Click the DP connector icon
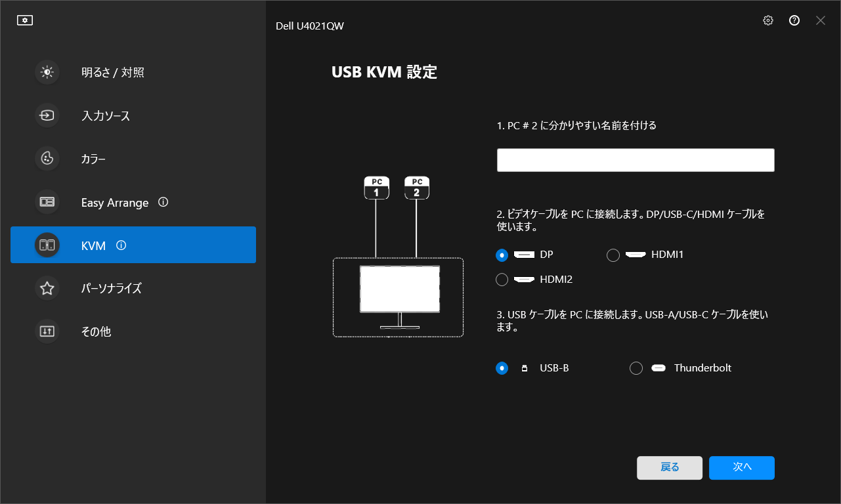Screen dimensions: 841x504 (x=524, y=255)
